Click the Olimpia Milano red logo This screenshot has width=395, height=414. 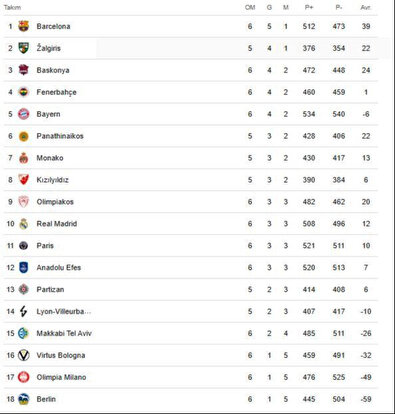pos(23,377)
